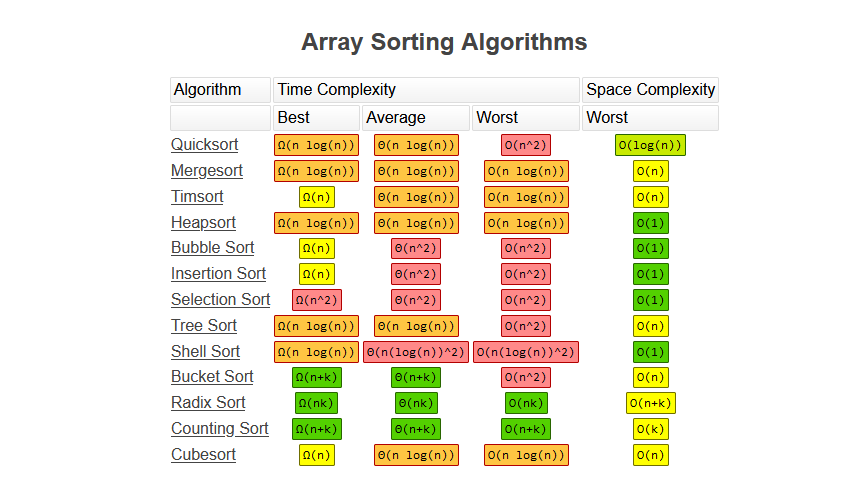
Task: Click the Time Complexity header cell
Action: tap(426, 90)
